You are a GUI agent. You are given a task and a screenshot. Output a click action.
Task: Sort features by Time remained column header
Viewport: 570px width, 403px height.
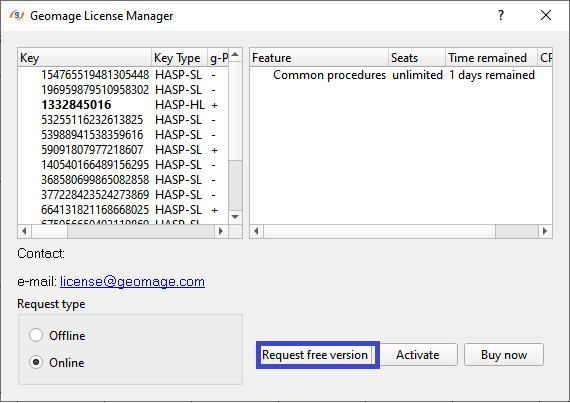(x=491, y=58)
